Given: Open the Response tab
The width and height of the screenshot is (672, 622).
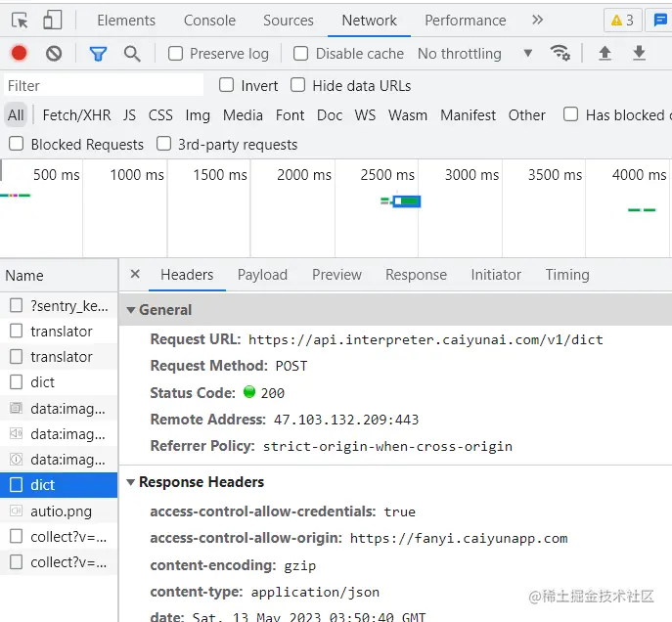Looking at the screenshot, I should point(416,275).
